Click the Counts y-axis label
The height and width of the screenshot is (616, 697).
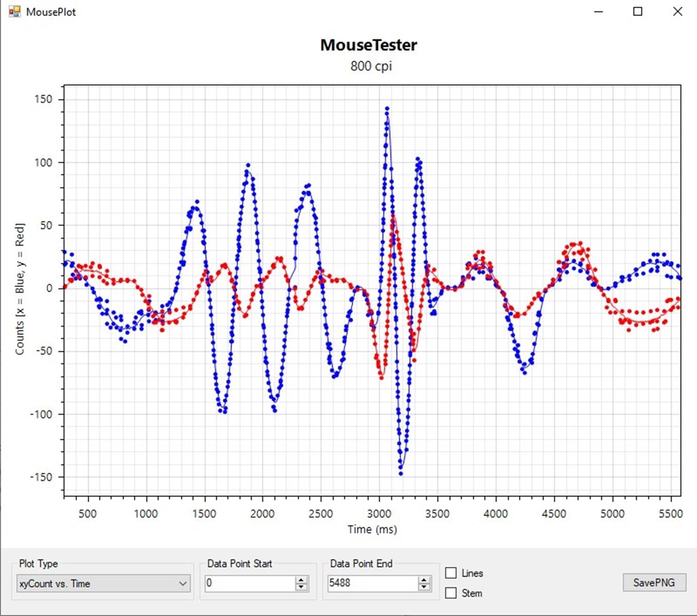[x=20, y=288]
